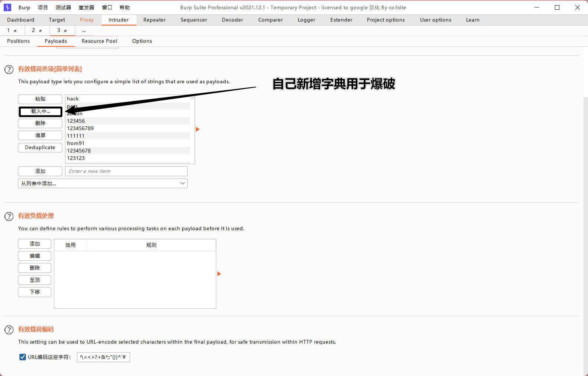Click orange arrow beside processing rules table
The height and width of the screenshot is (376, 588).
(219, 274)
